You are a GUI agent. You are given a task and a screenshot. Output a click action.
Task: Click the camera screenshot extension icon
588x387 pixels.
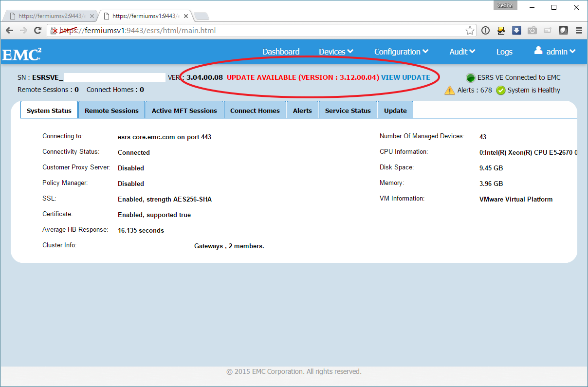click(532, 31)
